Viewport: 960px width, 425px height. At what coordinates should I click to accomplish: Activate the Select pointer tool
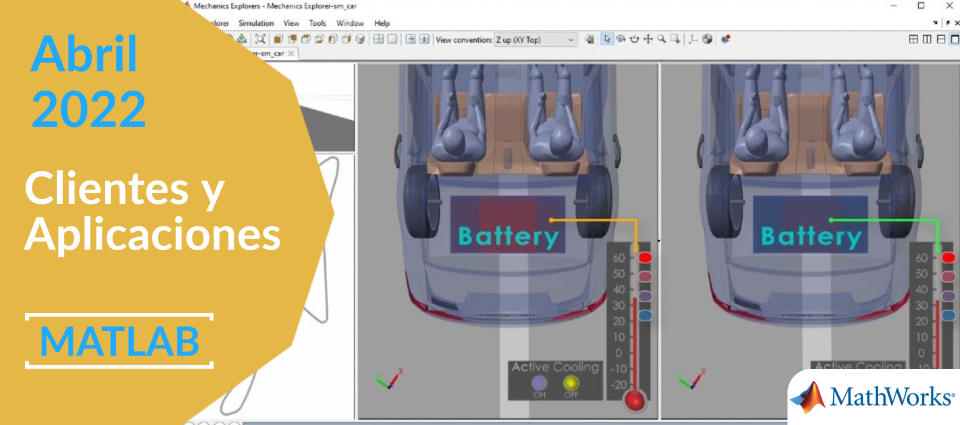pyautogui.click(x=607, y=39)
